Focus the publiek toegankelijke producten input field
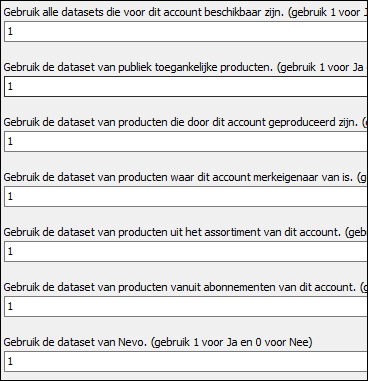 click(x=186, y=87)
